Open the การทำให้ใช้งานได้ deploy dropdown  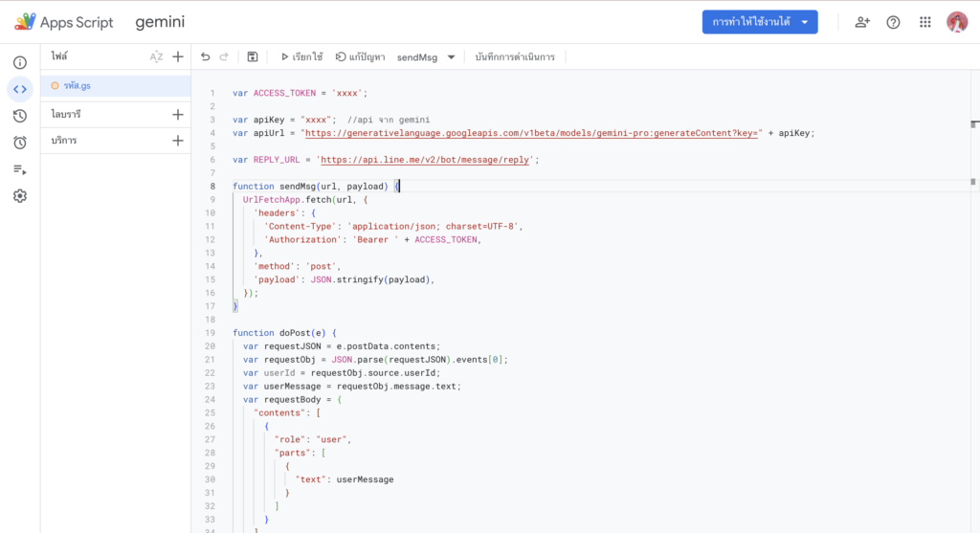759,22
